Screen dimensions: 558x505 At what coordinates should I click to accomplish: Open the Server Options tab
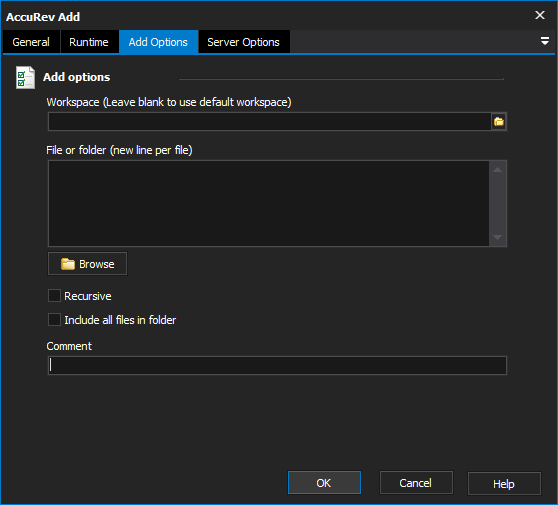[x=243, y=42]
